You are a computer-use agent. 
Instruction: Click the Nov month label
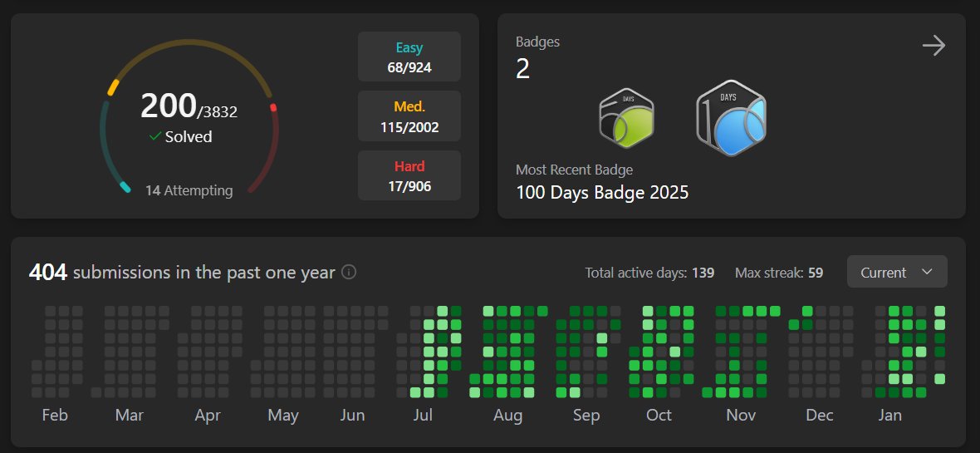tap(742, 416)
